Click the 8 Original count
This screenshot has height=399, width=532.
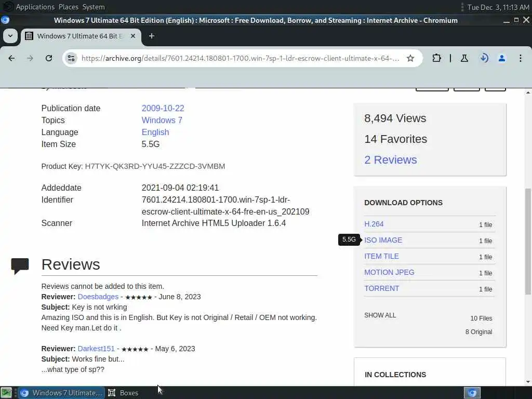(x=478, y=332)
